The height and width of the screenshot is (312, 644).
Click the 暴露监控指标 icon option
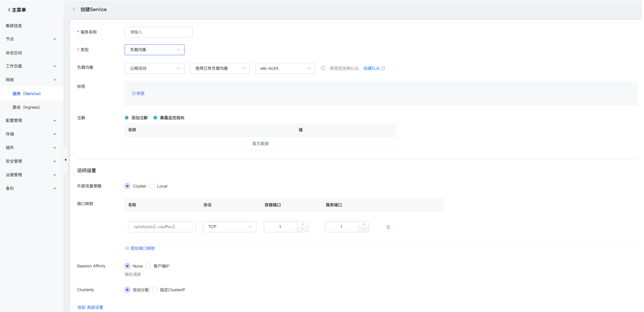point(155,118)
